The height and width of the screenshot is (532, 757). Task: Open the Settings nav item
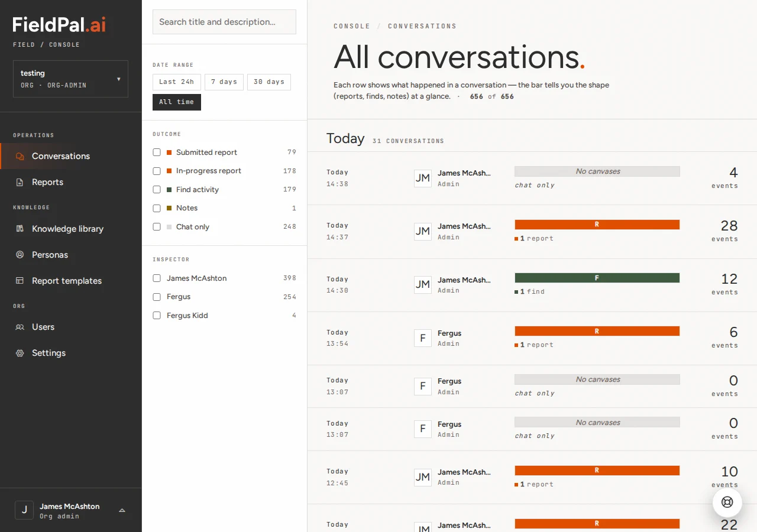coord(71,353)
